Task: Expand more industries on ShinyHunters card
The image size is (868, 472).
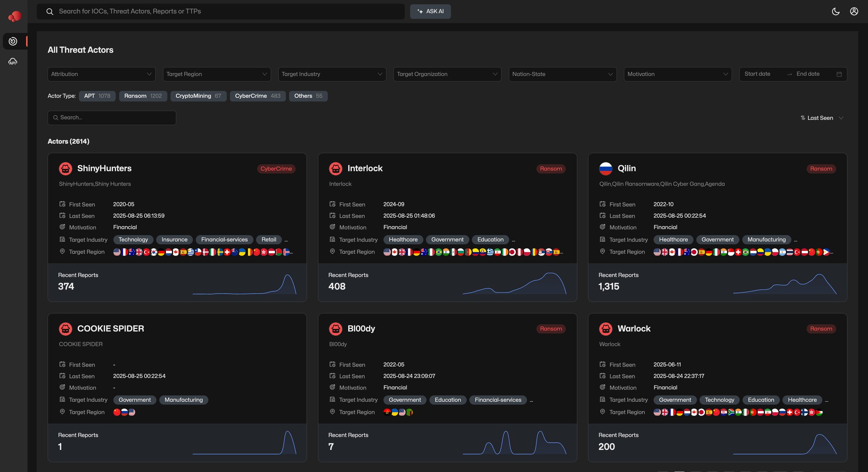Action: [x=286, y=240]
